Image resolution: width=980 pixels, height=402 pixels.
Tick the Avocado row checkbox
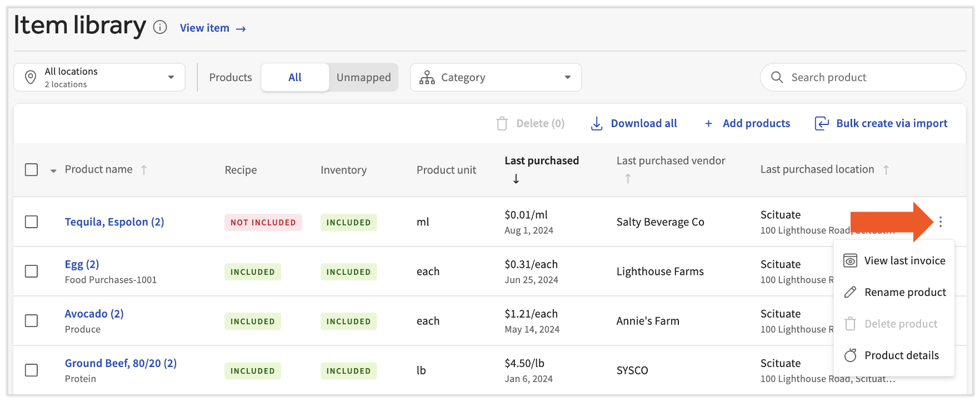point(32,321)
